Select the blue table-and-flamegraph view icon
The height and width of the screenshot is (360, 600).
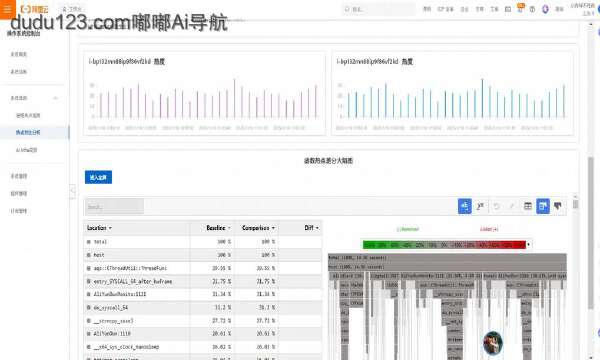[x=543, y=206]
